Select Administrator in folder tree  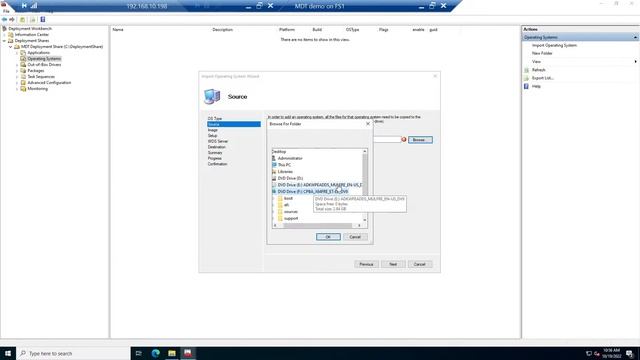(290, 158)
